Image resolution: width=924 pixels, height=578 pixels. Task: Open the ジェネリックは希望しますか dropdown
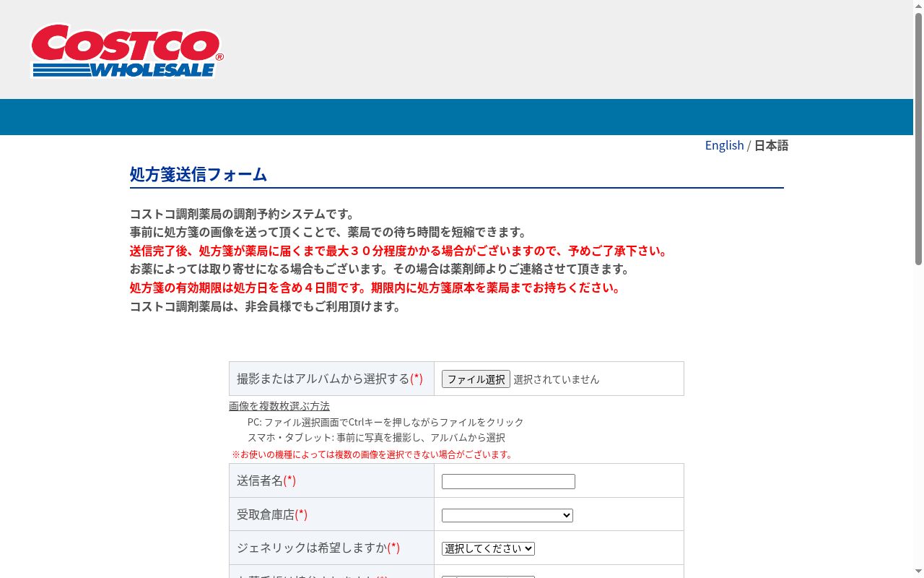[488, 548]
